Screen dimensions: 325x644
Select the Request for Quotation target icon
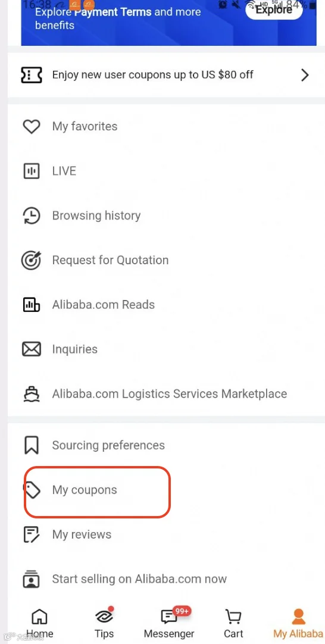(x=31, y=260)
